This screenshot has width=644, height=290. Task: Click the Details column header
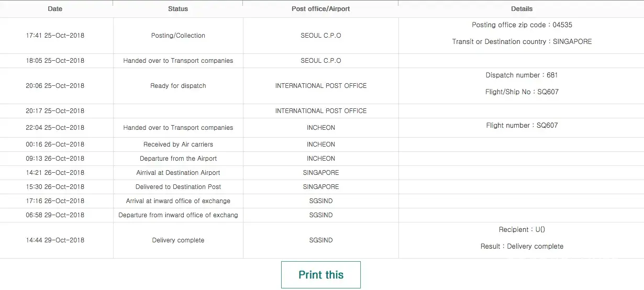521,9
